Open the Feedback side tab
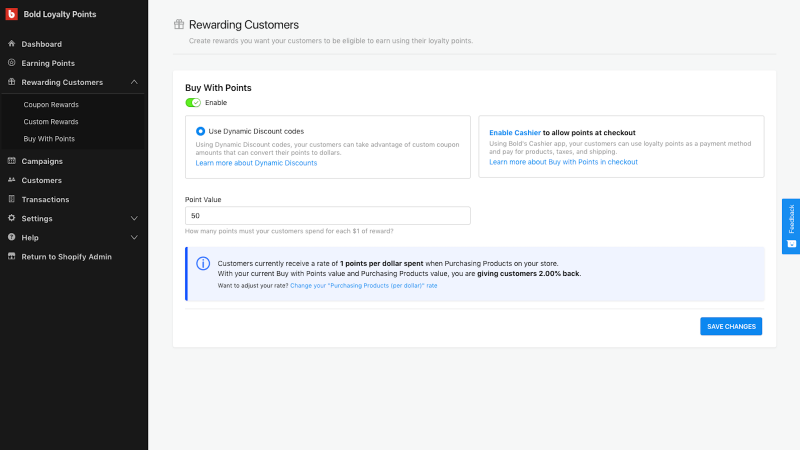The height and width of the screenshot is (450, 800). (x=791, y=226)
